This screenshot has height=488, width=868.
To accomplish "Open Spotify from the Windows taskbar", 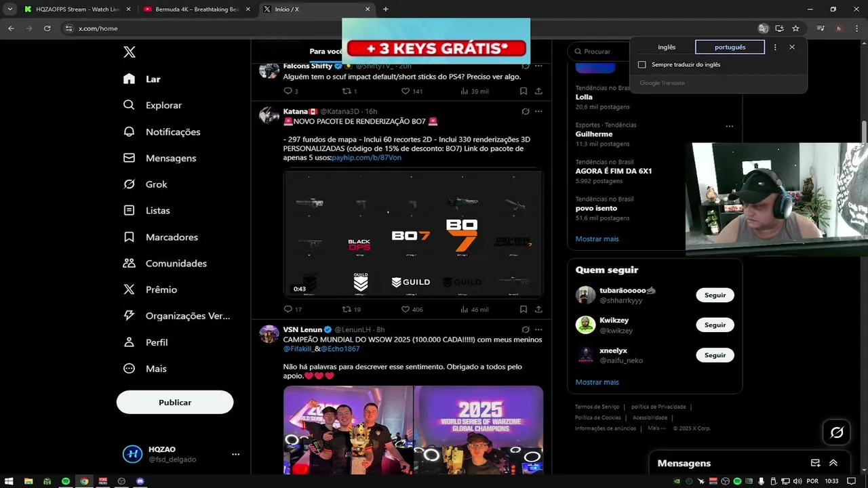I will (66, 481).
